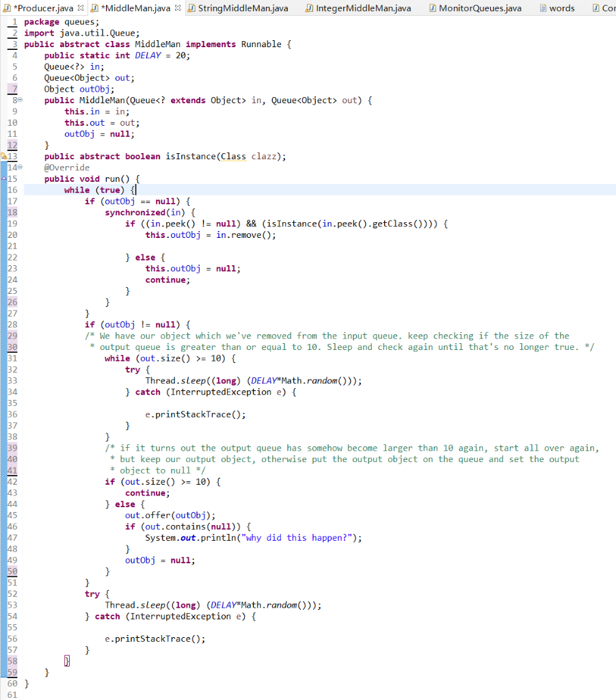
Task: Click line number 50 in the gutter
Action: (x=12, y=571)
